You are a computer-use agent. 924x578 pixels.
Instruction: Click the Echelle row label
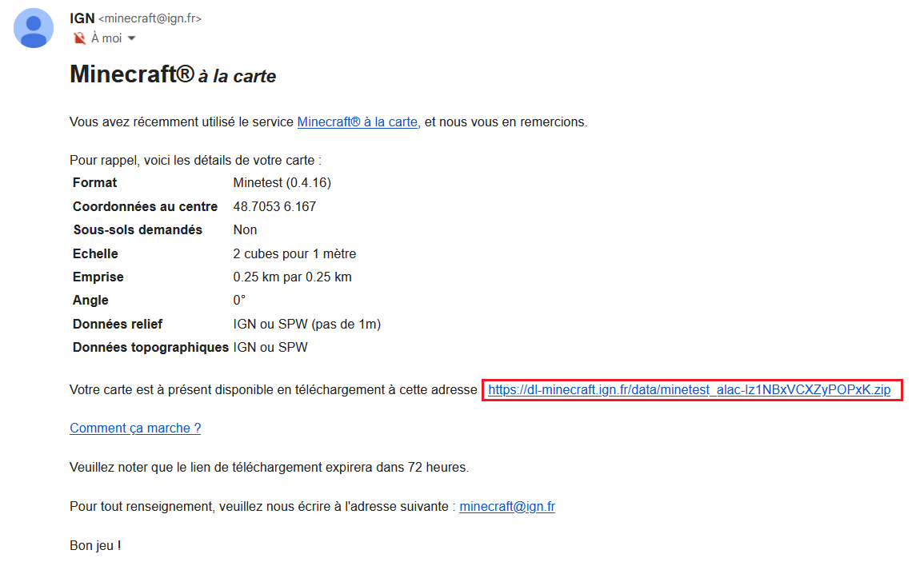(95, 253)
